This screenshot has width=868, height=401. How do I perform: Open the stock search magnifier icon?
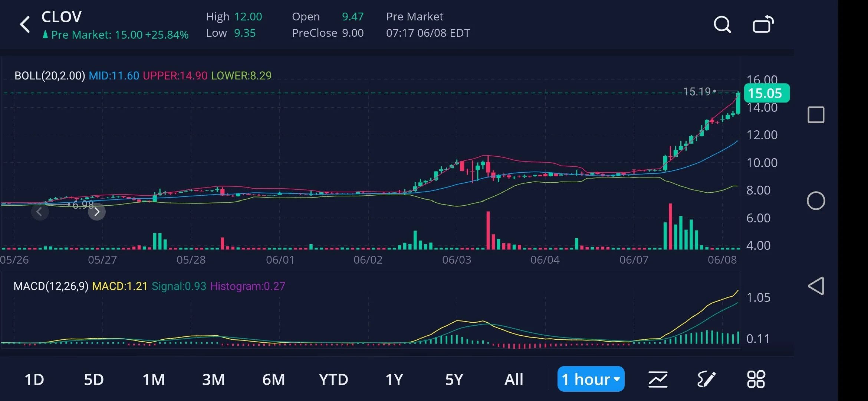(x=722, y=25)
